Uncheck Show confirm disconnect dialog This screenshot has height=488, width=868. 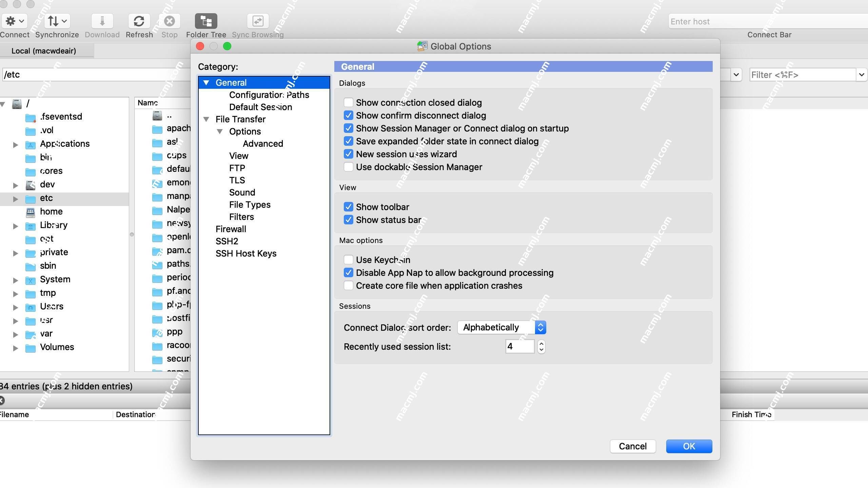pyautogui.click(x=348, y=115)
